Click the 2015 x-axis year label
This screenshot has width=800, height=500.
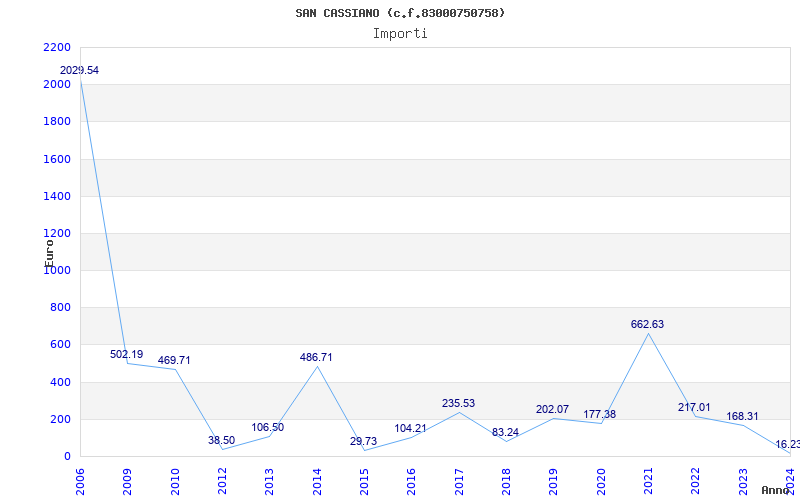pos(364,481)
